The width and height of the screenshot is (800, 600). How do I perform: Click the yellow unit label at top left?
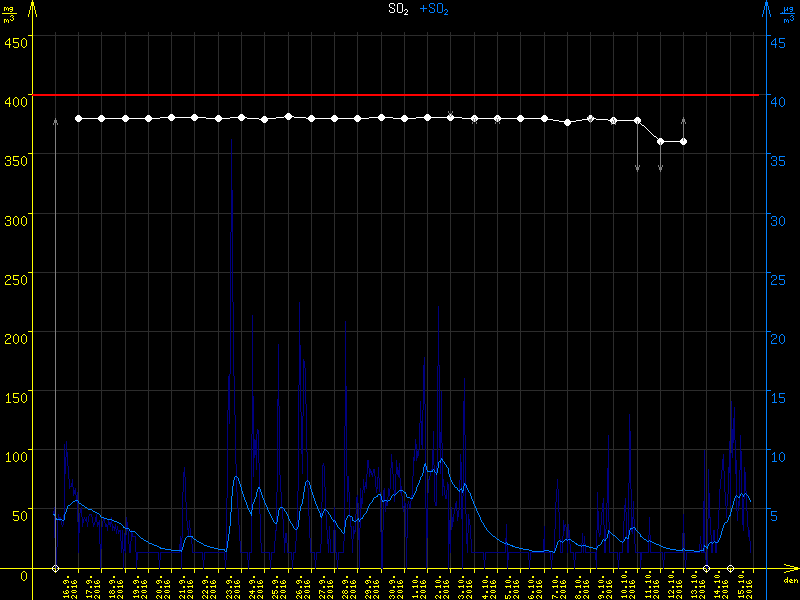click(10, 14)
